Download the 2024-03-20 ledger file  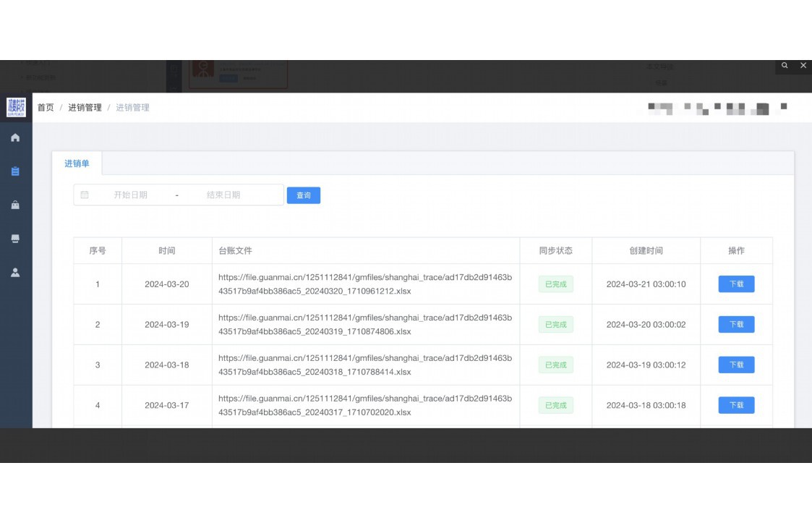tap(736, 284)
